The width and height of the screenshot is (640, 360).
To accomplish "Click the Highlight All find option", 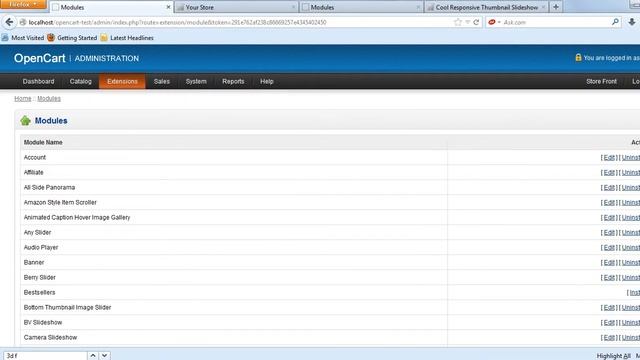I will [613, 356].
